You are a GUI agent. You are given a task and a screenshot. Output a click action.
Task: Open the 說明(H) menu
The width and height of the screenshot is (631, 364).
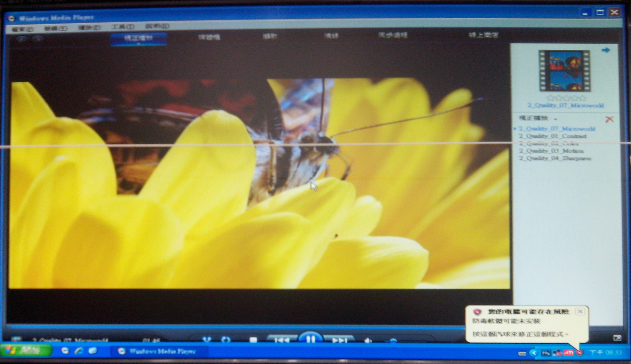pyautogui.click(x=157, y=26)
